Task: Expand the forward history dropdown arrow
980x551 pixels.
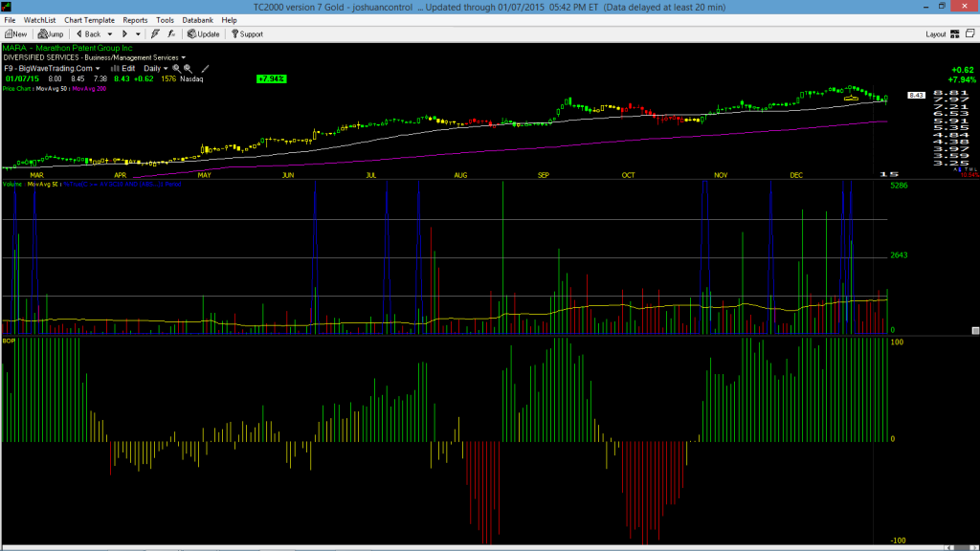Action: (x=138, y=34)
